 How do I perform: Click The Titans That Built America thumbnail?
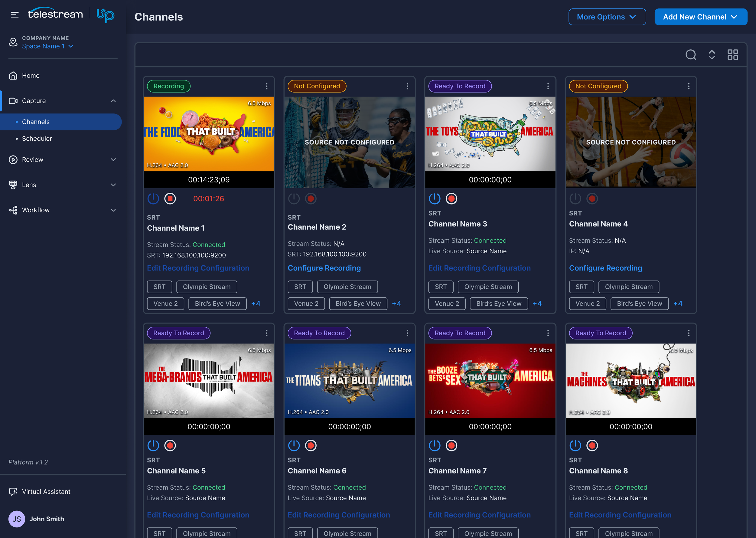pyautogui.click(x=350, y=381)
